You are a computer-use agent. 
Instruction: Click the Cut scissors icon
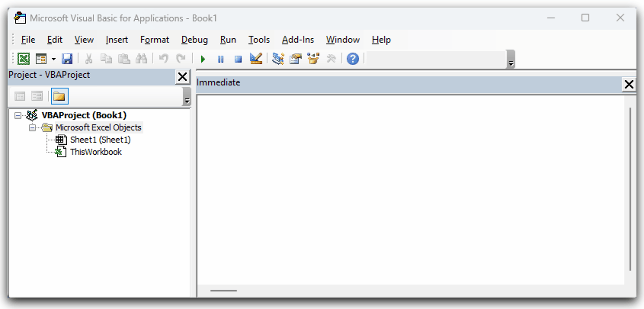[x=88, y=60]
